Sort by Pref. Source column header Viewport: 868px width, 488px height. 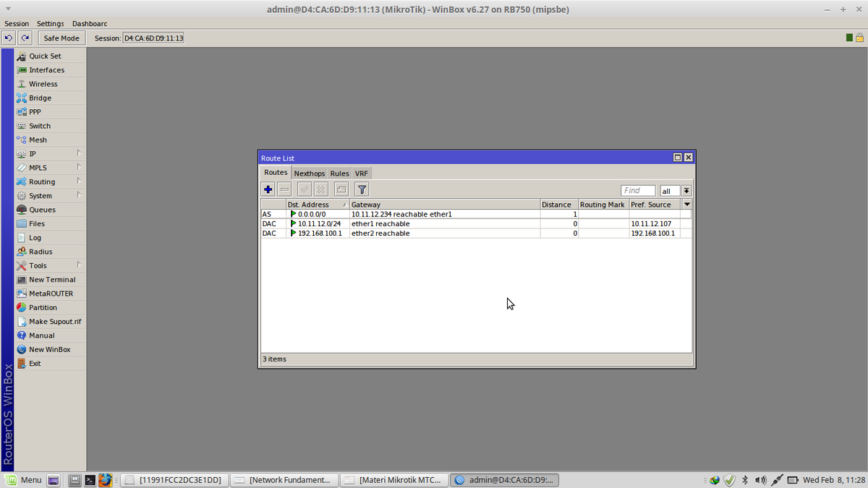coord(655,205)
